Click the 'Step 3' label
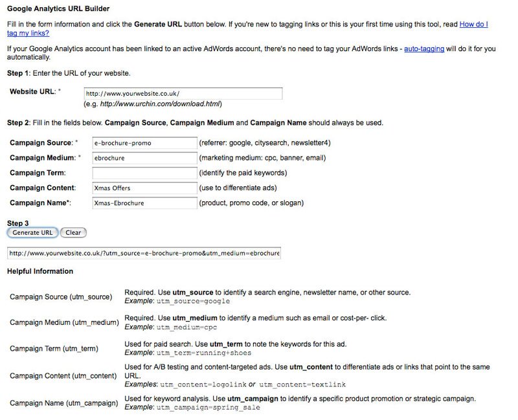The image size is (518, 420). coord(18,223)
